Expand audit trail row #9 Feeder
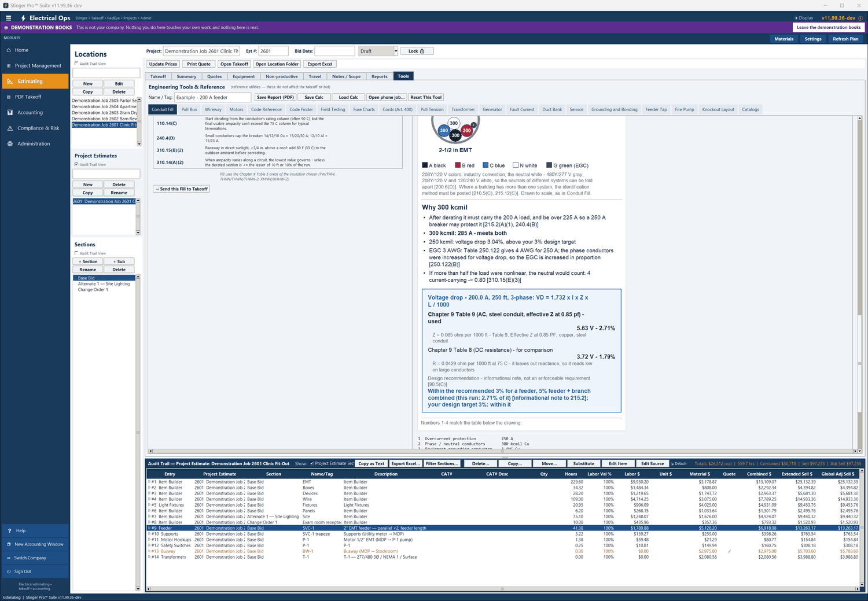Image resolution: width=868 pixels, height=601 pixels. coord(149,528)
